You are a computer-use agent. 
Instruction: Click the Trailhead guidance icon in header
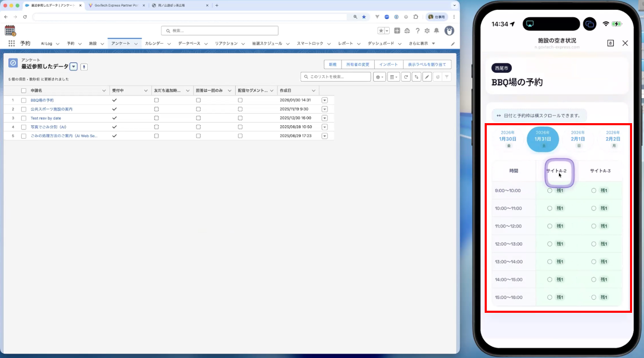point(407,31)
